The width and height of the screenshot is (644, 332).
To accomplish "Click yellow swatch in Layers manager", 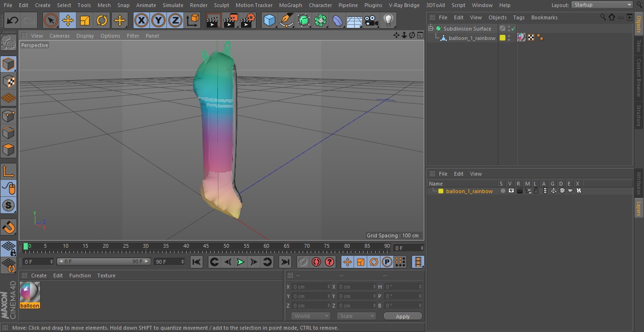I will click(x=441, y=191).
